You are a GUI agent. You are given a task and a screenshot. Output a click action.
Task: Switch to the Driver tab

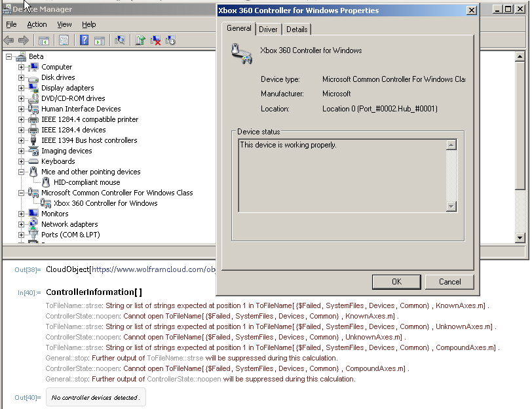[x=268, y=29]
